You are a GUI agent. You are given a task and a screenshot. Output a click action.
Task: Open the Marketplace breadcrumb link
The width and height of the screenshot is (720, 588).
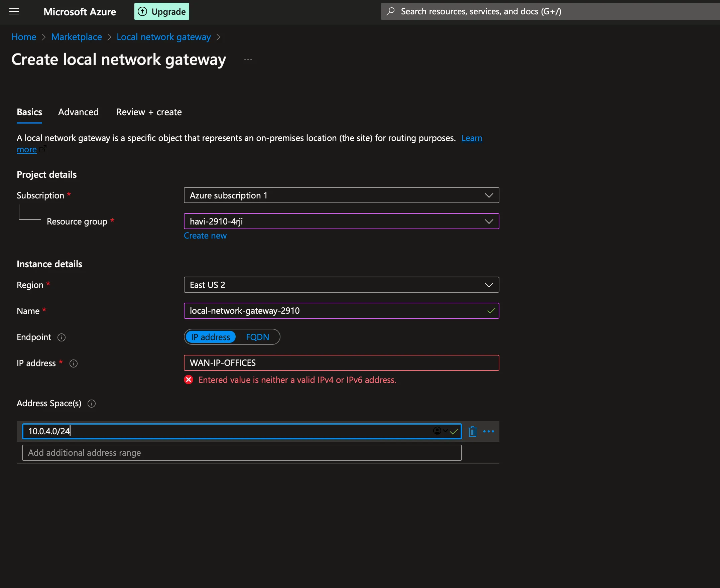76,37
